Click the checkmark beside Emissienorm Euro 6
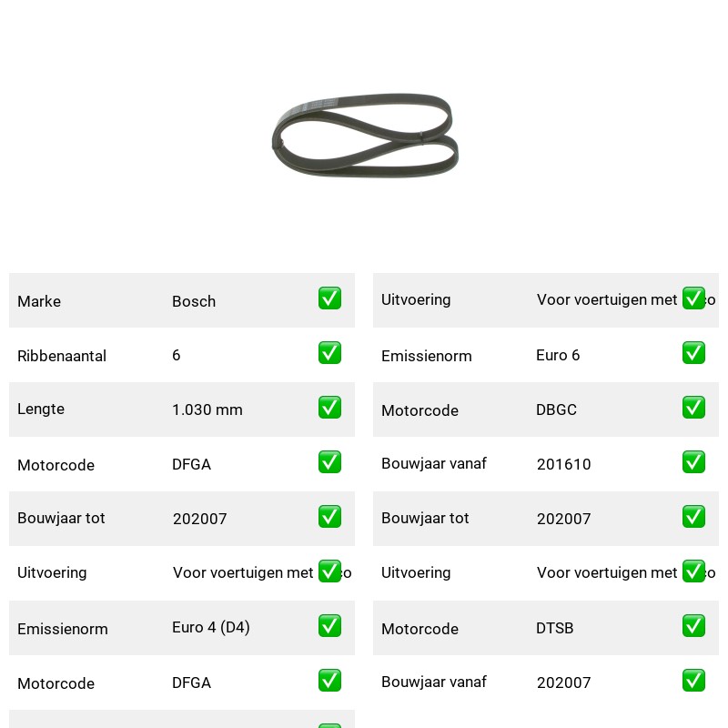 [x=693, y=353]
